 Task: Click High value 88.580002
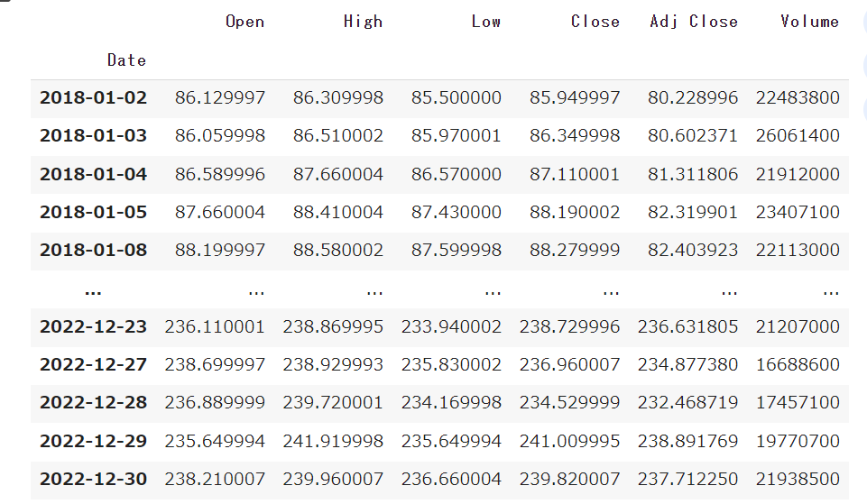tap(338, 251)
